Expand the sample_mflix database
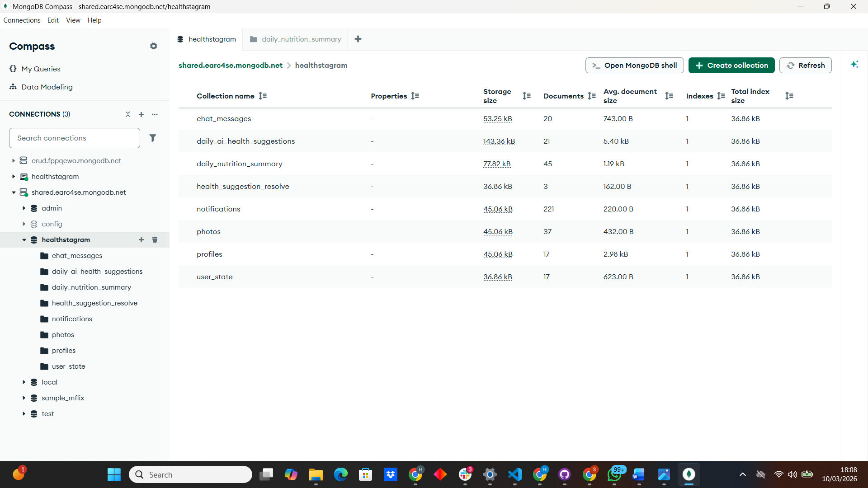 tap(24, 398)
